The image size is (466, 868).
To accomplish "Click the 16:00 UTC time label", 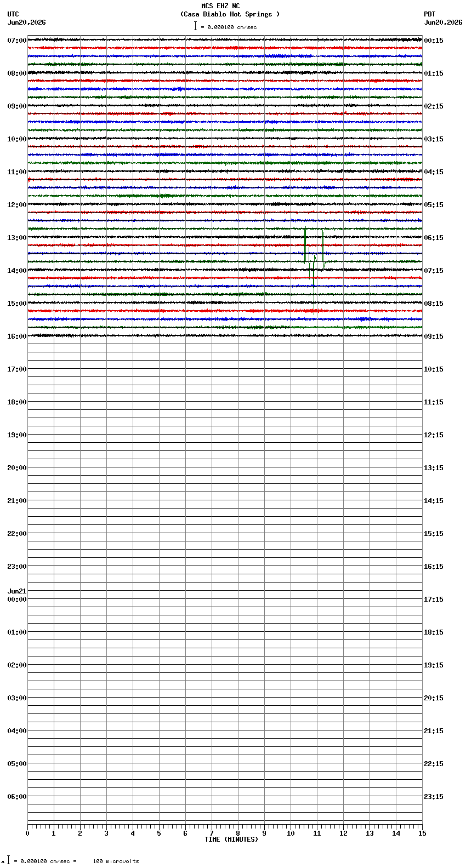I will (17, 336).
